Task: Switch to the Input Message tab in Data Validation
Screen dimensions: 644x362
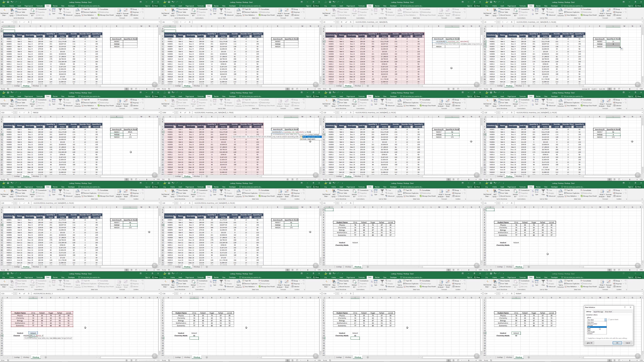Action: 599,312
